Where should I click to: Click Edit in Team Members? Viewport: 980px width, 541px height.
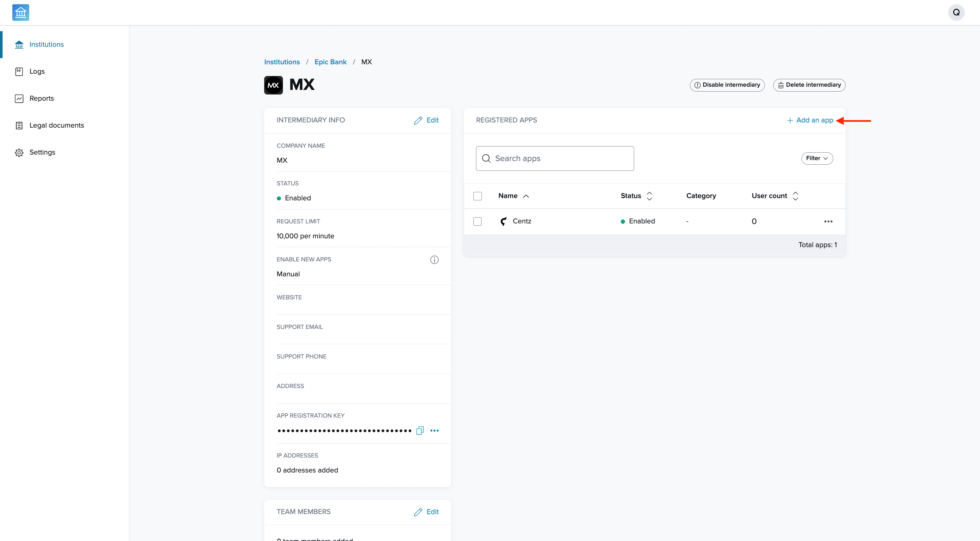pyautogui.click(x=433, y=512)
